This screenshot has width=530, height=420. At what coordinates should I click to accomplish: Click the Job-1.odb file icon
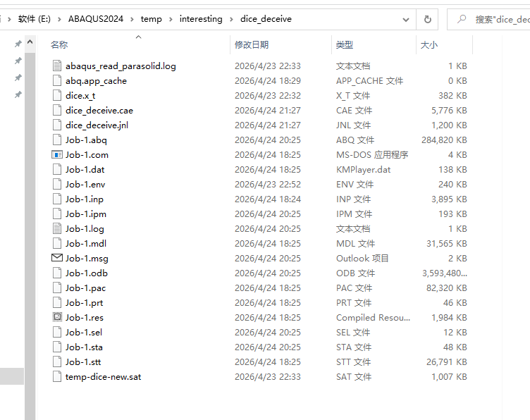point(57,273)
